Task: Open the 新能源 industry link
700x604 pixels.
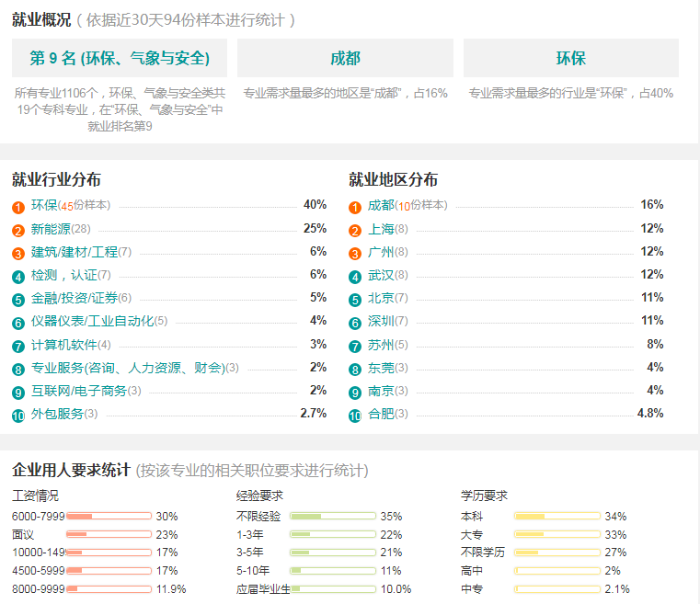Action: [51, 229]
